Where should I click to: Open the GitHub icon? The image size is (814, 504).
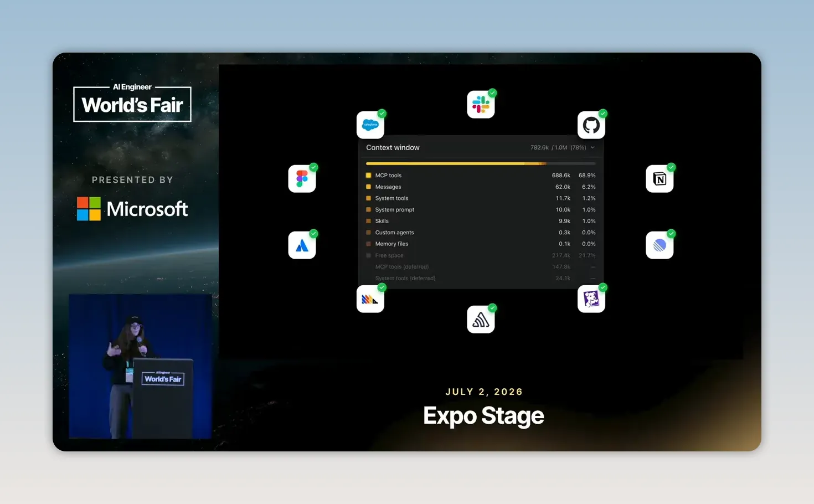(591, 125)
